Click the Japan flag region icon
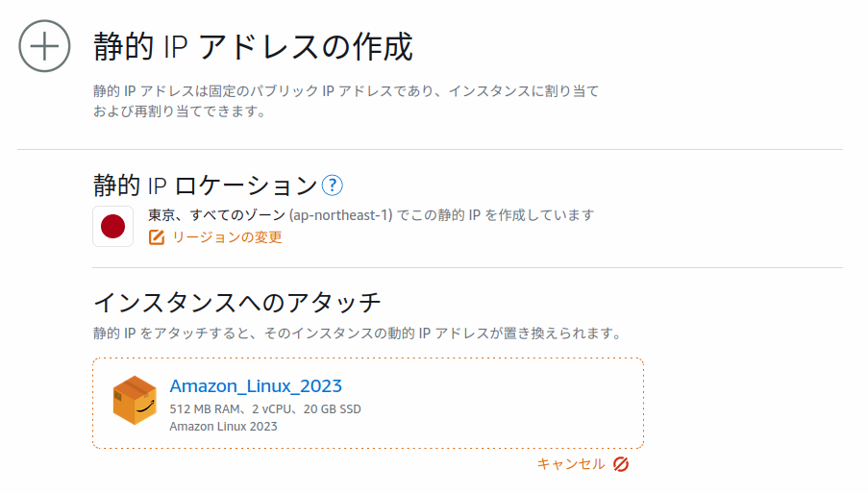This screenshot has width=868, height=494. pos(113,227)
